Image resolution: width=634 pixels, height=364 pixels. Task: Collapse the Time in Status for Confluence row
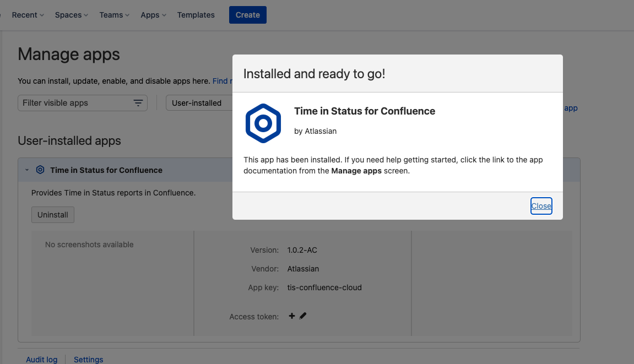coord(27,170)
